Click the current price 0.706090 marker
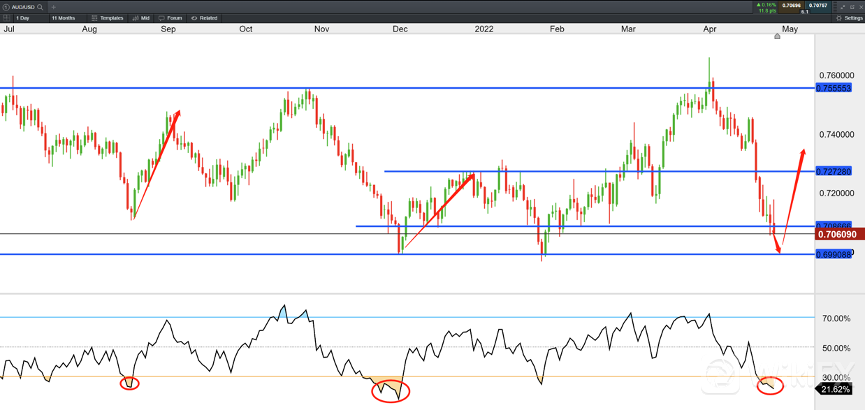The height and width of the screenshot is (410, 866). pos(834,234)
